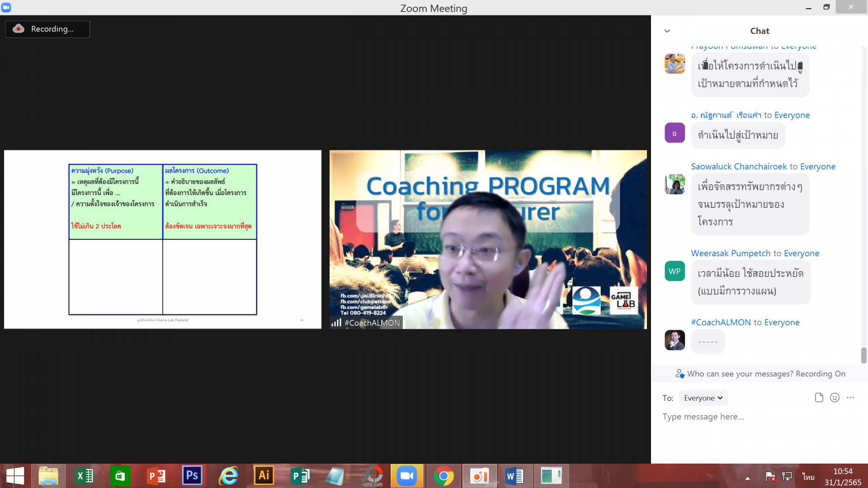
Task: Open Illustrator from the taskbar
Action: (264, 476)
